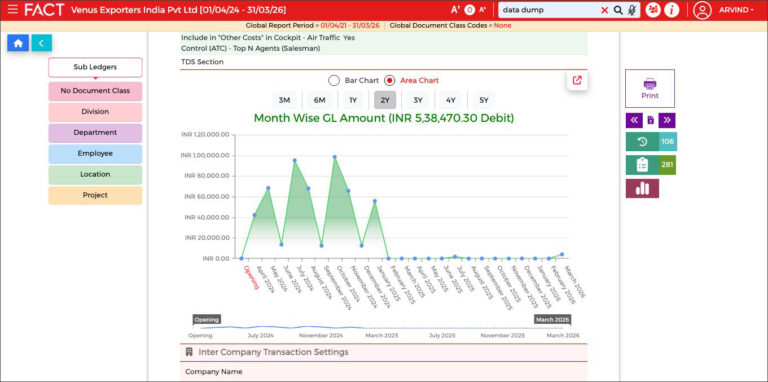
Task: Go to previous record with double-left arrows
Action: click(x=634, y=120)
